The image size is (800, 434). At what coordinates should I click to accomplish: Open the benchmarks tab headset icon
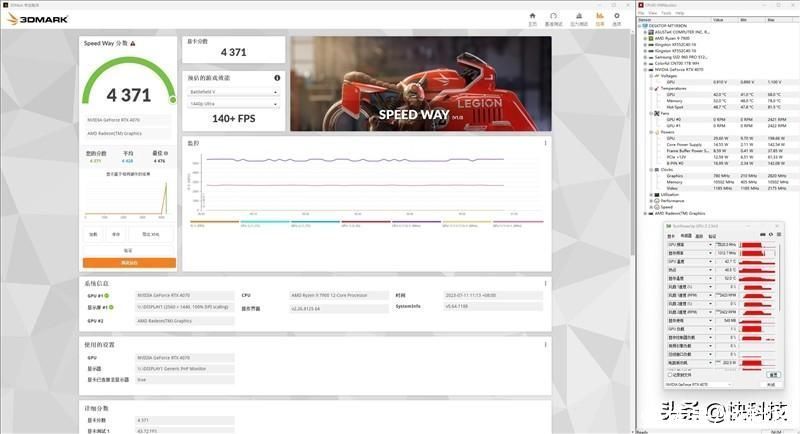[x=554, y=16]
